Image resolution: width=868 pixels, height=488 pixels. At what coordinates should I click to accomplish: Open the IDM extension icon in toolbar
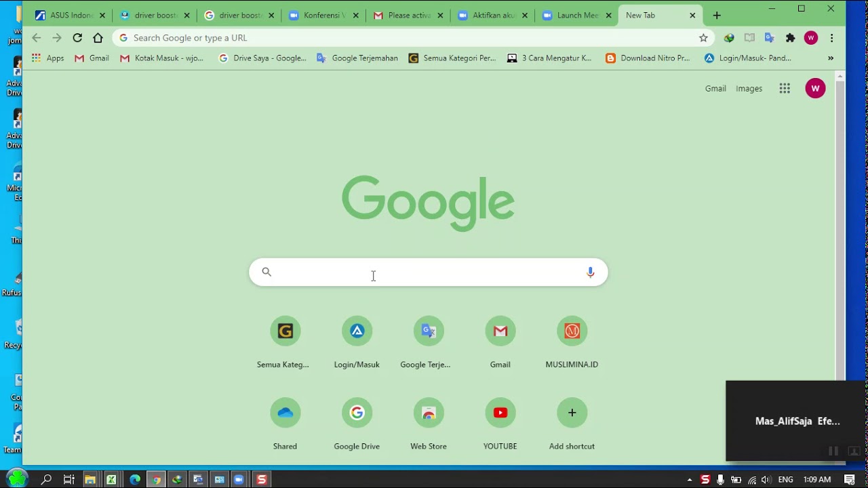coord(729,38)
